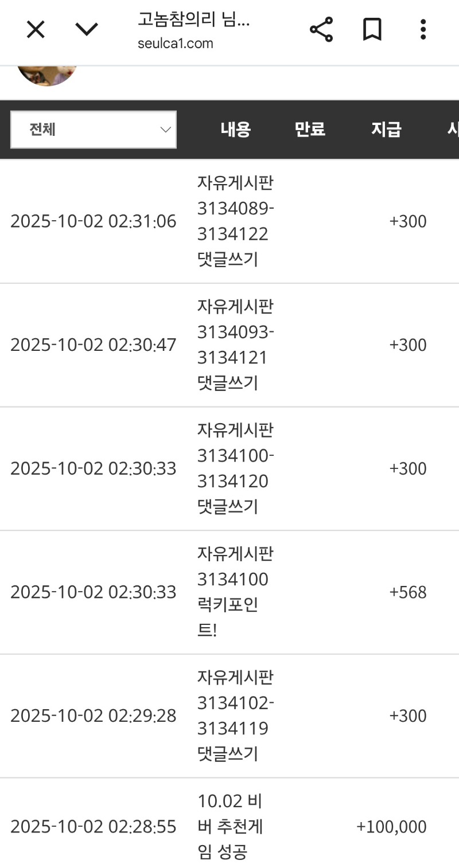Tap the share icon

point(321,29)
